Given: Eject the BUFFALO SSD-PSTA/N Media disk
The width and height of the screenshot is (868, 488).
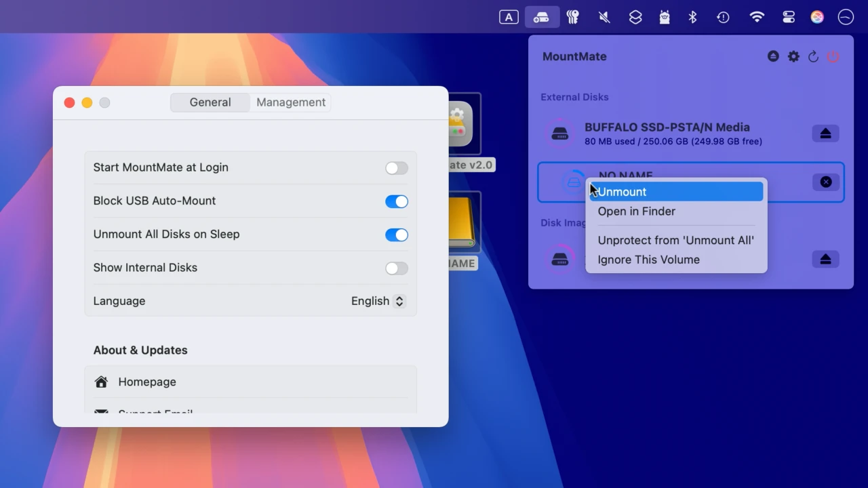Looking at the screenshot, I should coord(825,134).
